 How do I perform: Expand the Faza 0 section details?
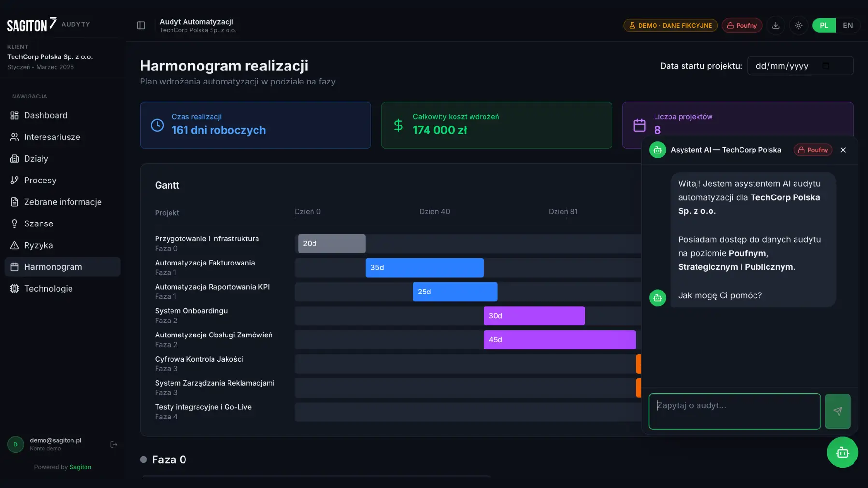[x=168, y=459]
